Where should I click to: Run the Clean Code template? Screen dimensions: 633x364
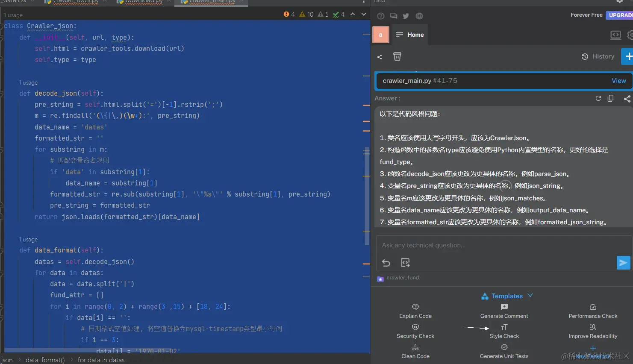tap(415, 351)
